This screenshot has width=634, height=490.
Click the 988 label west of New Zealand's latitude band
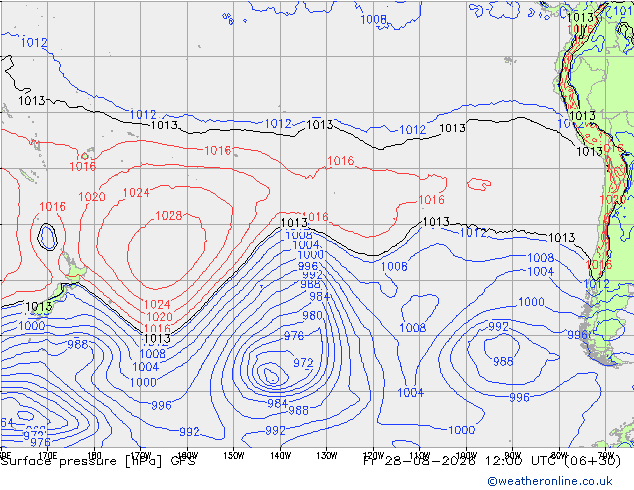(77, 344)
